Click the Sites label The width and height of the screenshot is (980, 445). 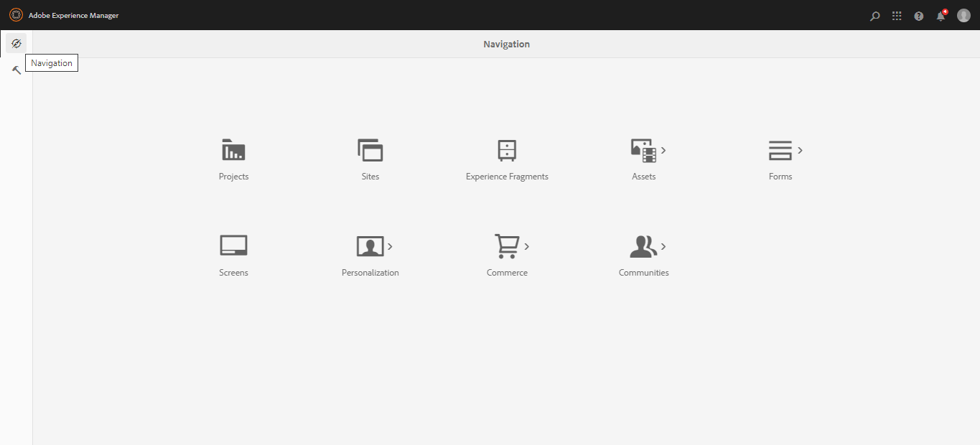click(370, 177)
